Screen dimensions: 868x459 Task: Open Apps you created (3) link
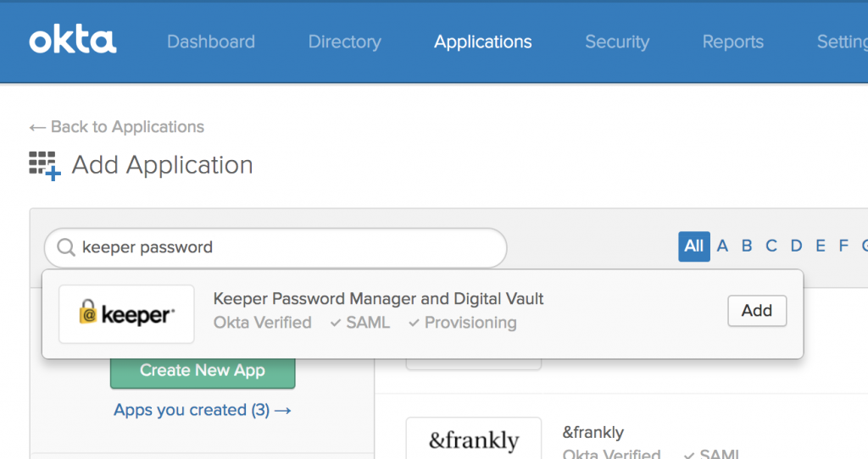(x=202, y=411)
